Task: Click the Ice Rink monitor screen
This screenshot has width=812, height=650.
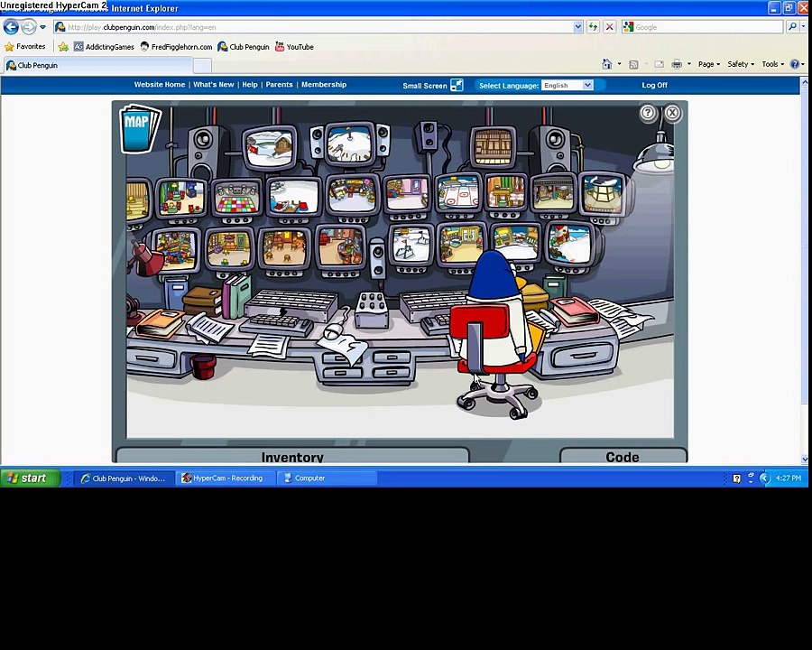Action: [x=458, y=193]
